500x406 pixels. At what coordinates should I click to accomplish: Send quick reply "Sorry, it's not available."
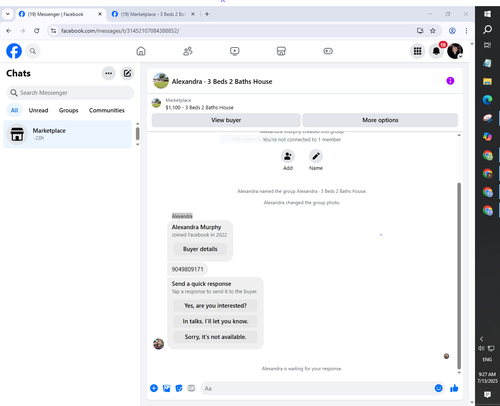[x=215, y=337]
